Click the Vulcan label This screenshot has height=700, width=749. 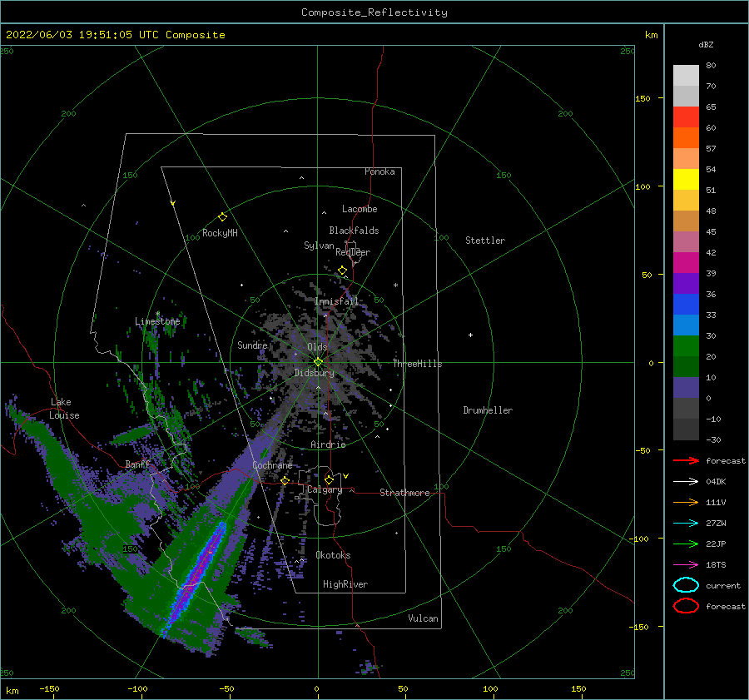click(424, 618)
